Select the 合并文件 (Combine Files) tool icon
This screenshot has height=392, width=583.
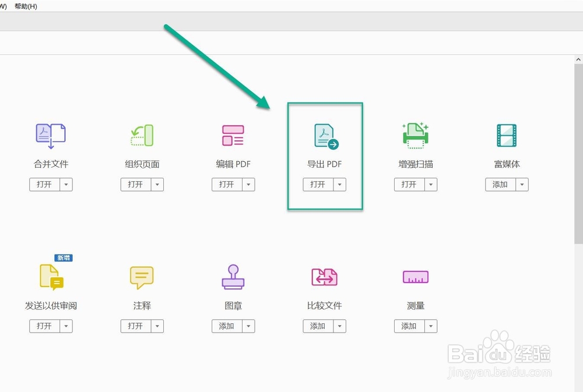point(51,135)
